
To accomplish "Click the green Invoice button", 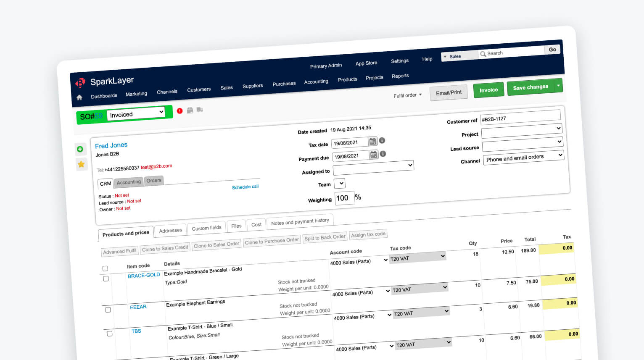I will (x=488, y=90).
